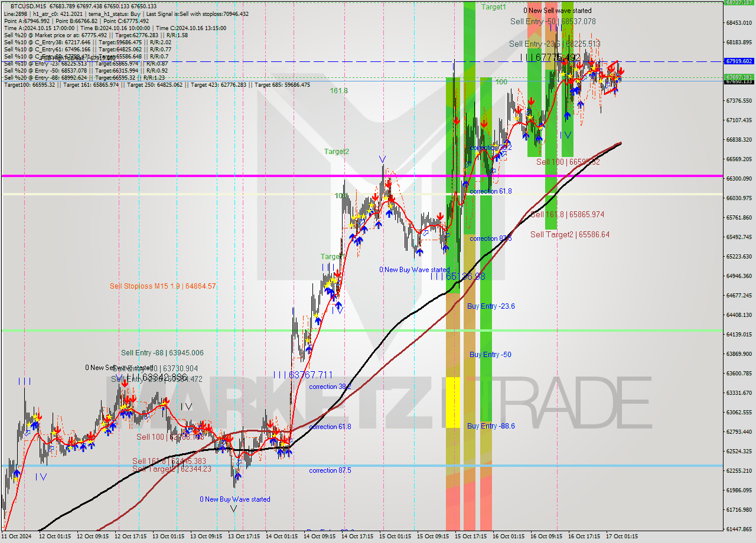Click '14 Oct 17:15' on the time axis

click(357, 537)
